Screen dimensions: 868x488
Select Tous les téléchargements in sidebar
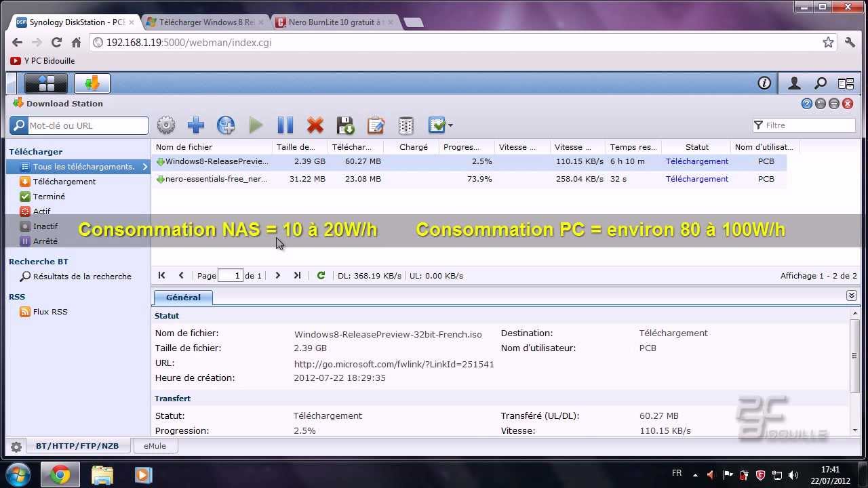tap(78, 167)
